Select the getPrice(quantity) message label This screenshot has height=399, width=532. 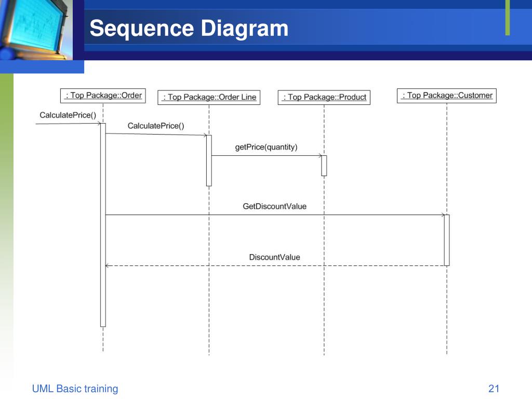point(266,147)
